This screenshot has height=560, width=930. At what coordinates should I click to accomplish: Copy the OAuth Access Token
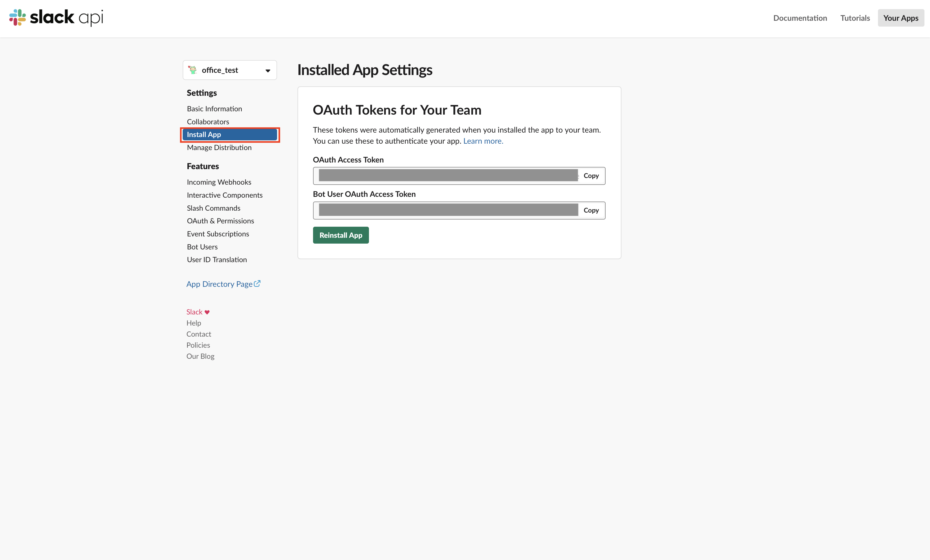coord(591,176)
